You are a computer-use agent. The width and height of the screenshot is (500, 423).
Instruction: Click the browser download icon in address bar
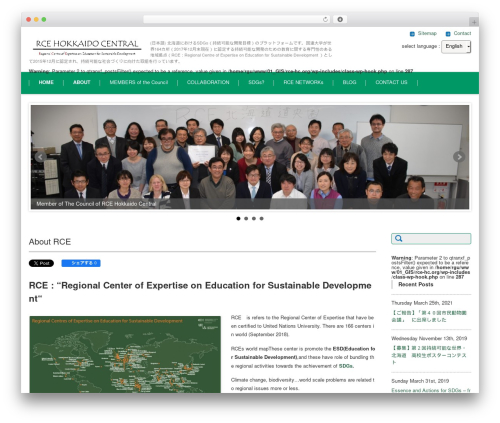(340, 19)
